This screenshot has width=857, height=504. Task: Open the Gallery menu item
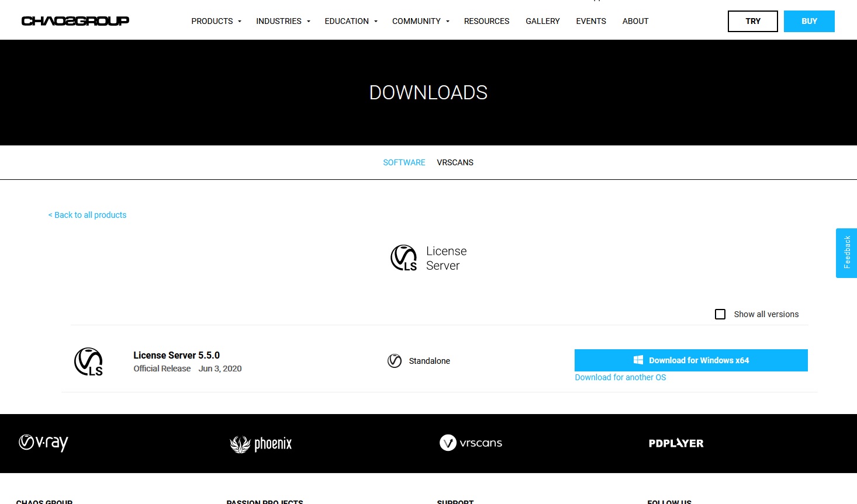tap(542, 21)
